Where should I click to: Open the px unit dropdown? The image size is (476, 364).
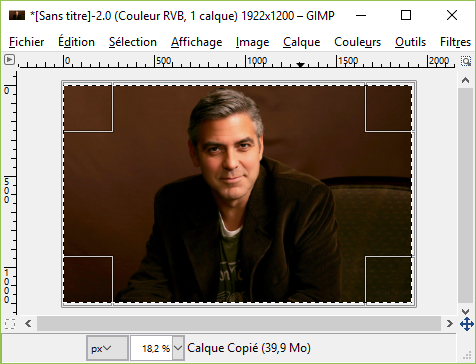click(x=107, y=348)
